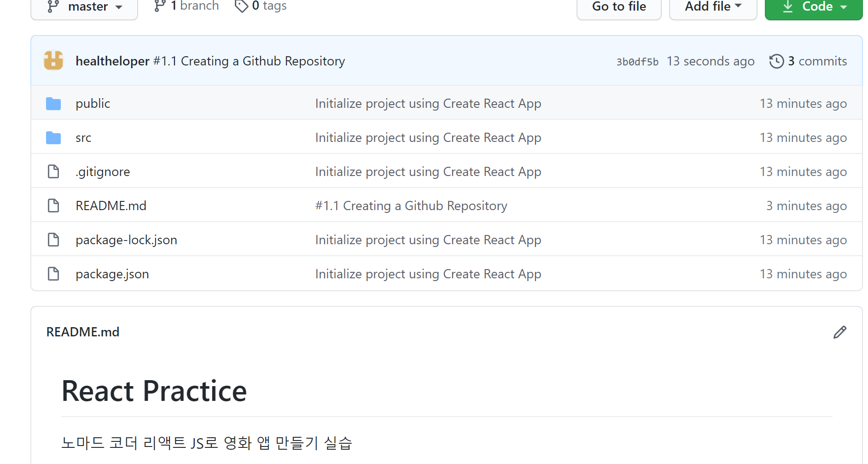
Task: Open the public folder
Action: coord(93,103)
